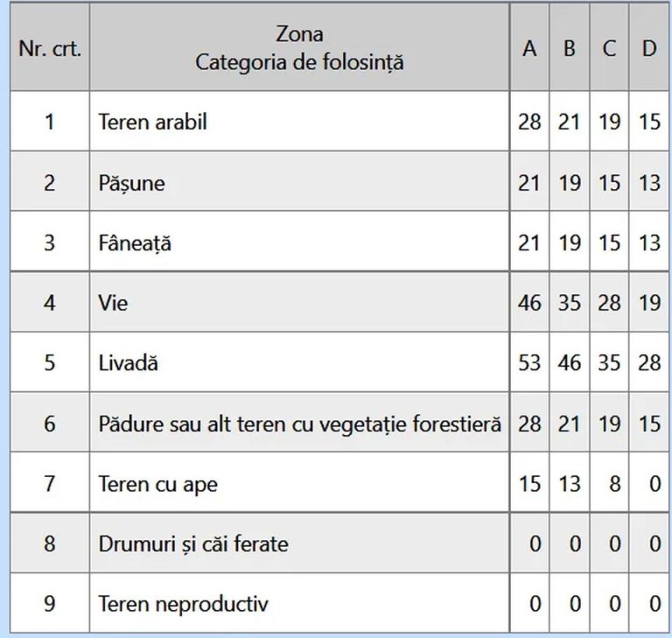This screenshot has width=672, height=638.
Task: Select the 'Teren arabil' row label
Action: point(299,122)
